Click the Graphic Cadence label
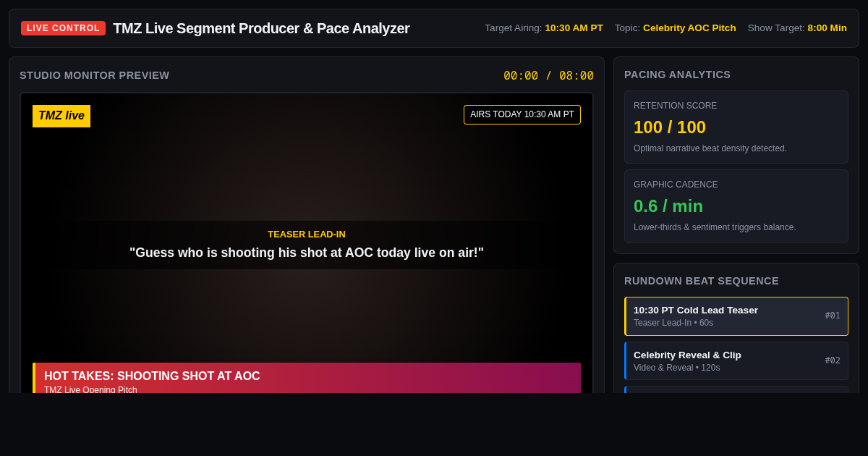Image resolution: width=868 pixels, height=456 pixels. point(676,185)
